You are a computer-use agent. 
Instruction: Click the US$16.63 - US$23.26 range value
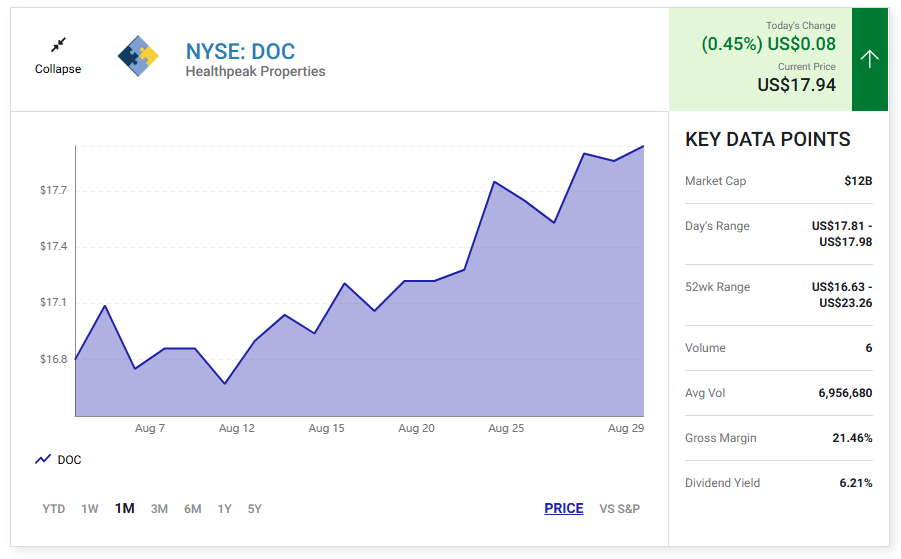click(842, 295)
